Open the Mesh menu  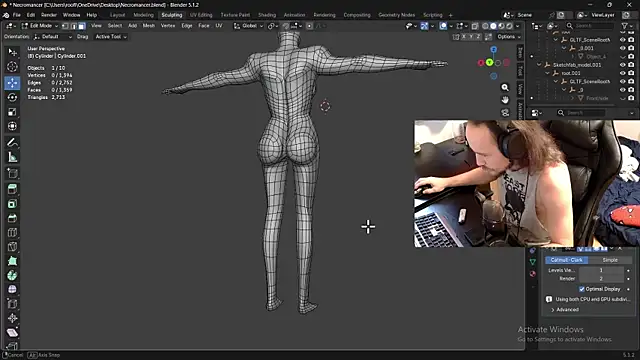tap(149, 26)
